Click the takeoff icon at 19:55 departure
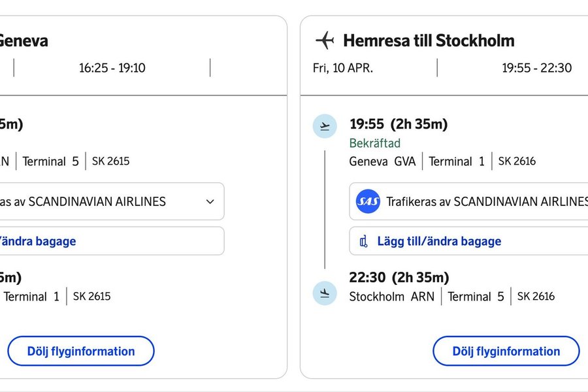The image size is (588, 392). tap(325, 126)
